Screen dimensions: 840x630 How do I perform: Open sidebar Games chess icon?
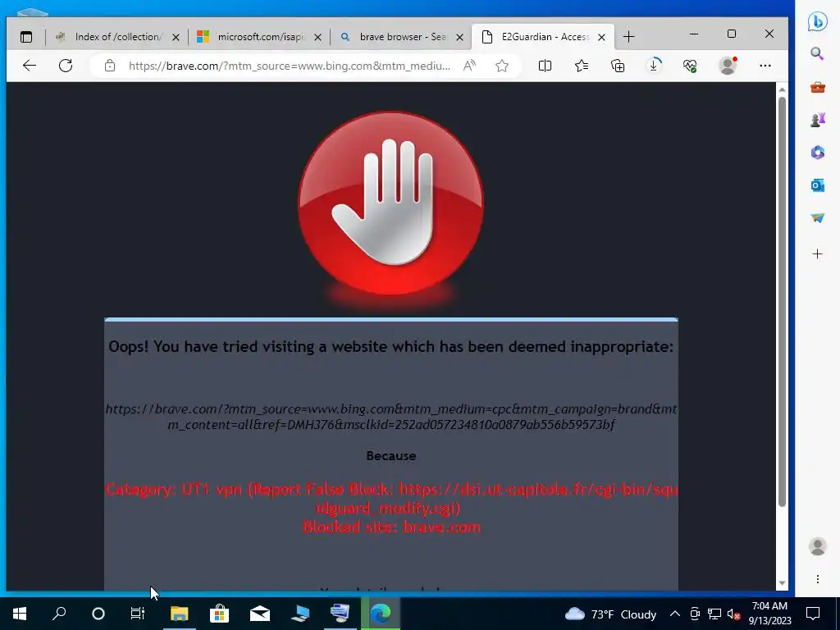818,120
